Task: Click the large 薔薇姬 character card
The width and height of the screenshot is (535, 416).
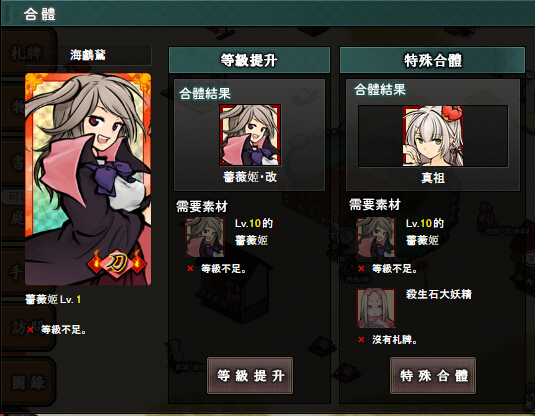Action: coord(88,179)
